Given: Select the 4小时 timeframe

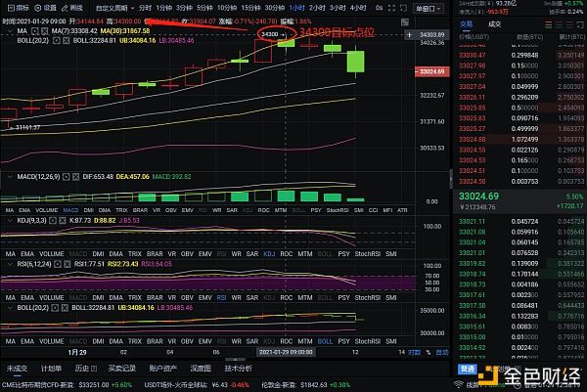Looking at the screenshot, I should coord(358,8).
